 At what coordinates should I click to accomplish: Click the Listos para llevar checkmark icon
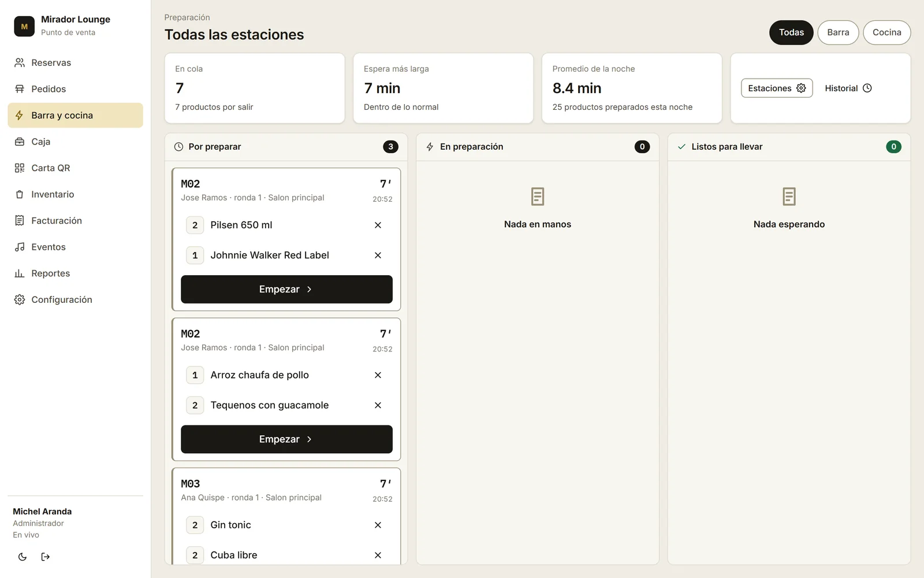pyautogui.click(x=681, y=147)
